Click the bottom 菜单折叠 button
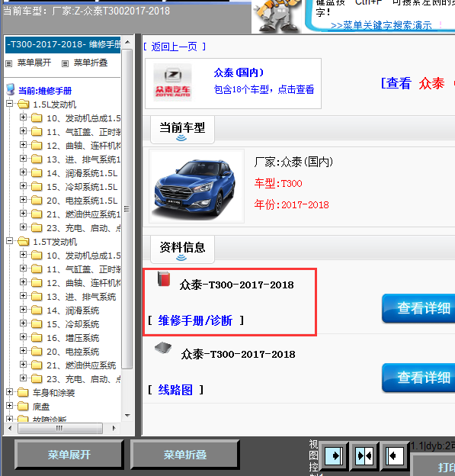This screenshot has width=455, height=476. (185, 455)
